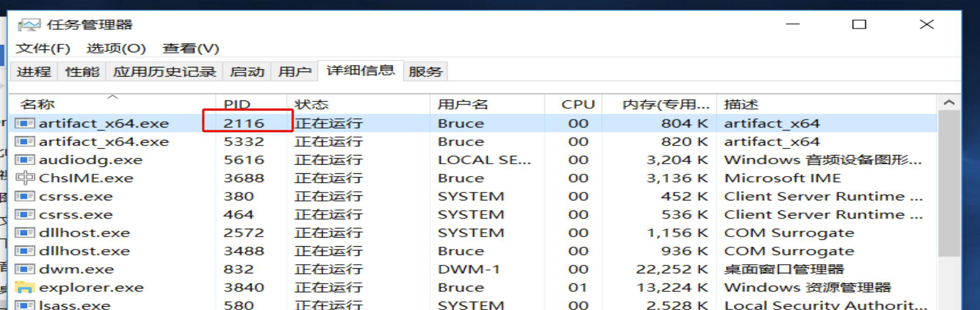This screenshot has height=310, width=980.
Task: Select dllhost.exe row with PID 2572
Action: pyautogui.click(x=473, y=233)
